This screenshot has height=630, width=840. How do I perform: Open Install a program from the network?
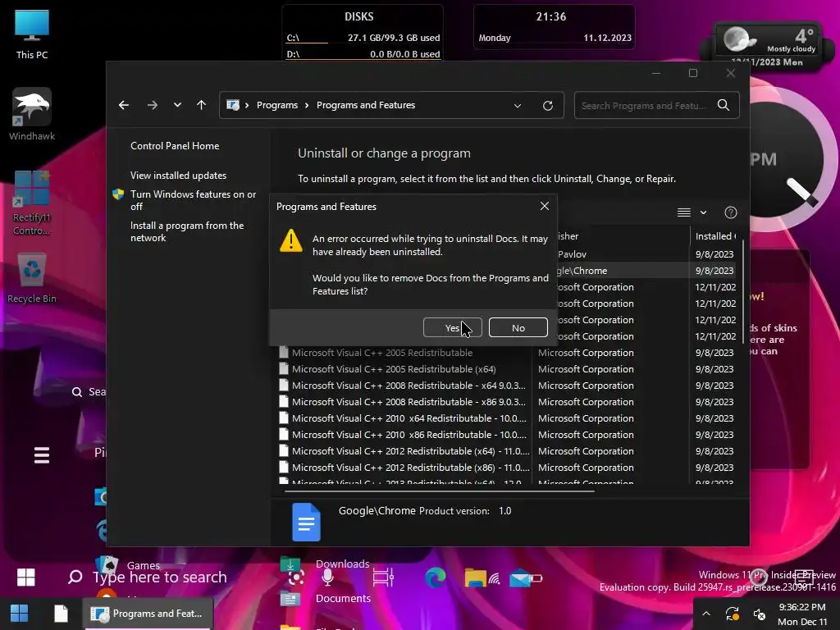[187, 231]
